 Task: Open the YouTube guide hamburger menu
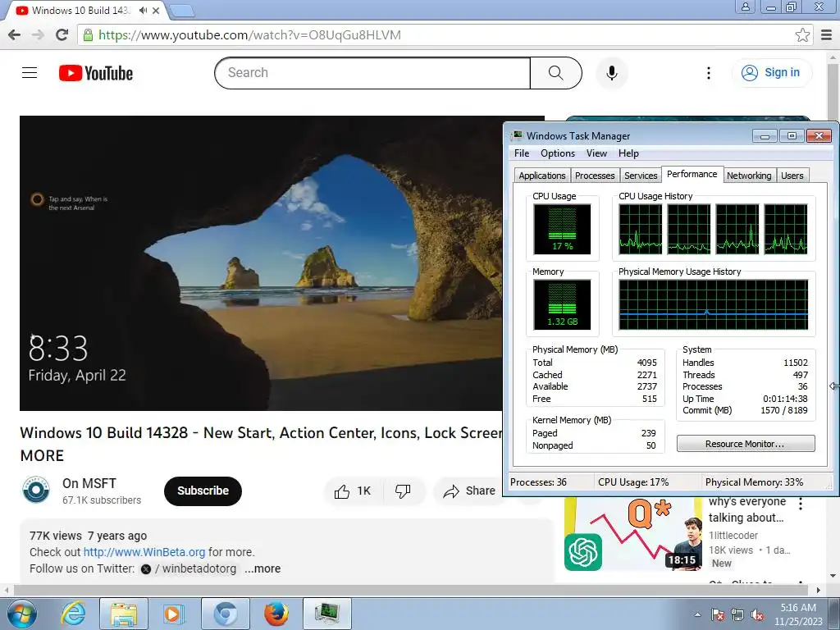(x=30, y=73)
